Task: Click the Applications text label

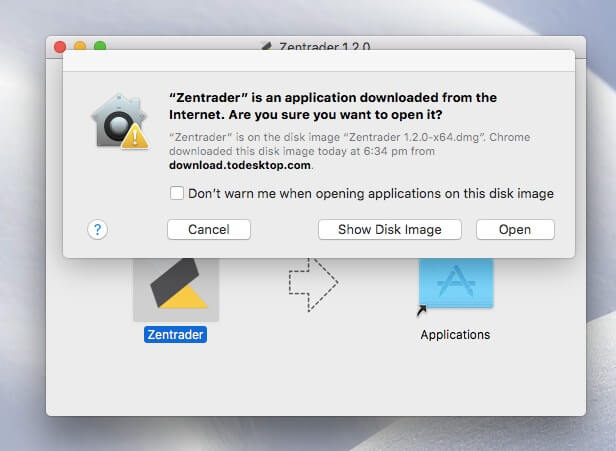Action: pyautogui.click(x=455, y=334)
